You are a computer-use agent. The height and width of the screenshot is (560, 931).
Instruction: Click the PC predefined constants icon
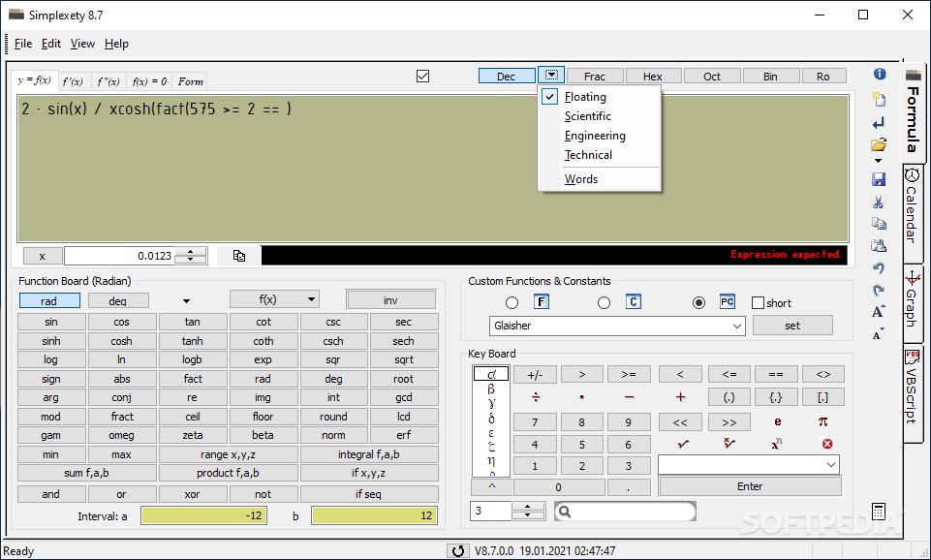click(x=727, y=301)
